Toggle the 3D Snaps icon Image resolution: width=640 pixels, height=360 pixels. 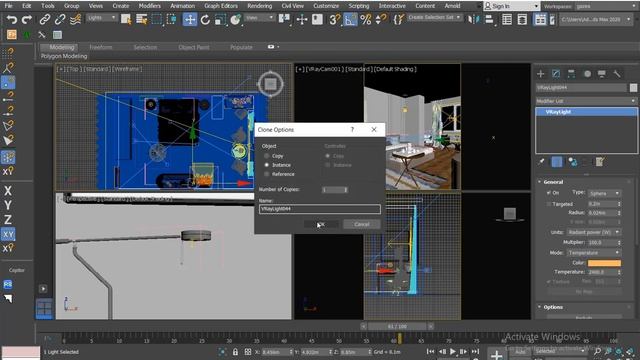click(334, 19)
